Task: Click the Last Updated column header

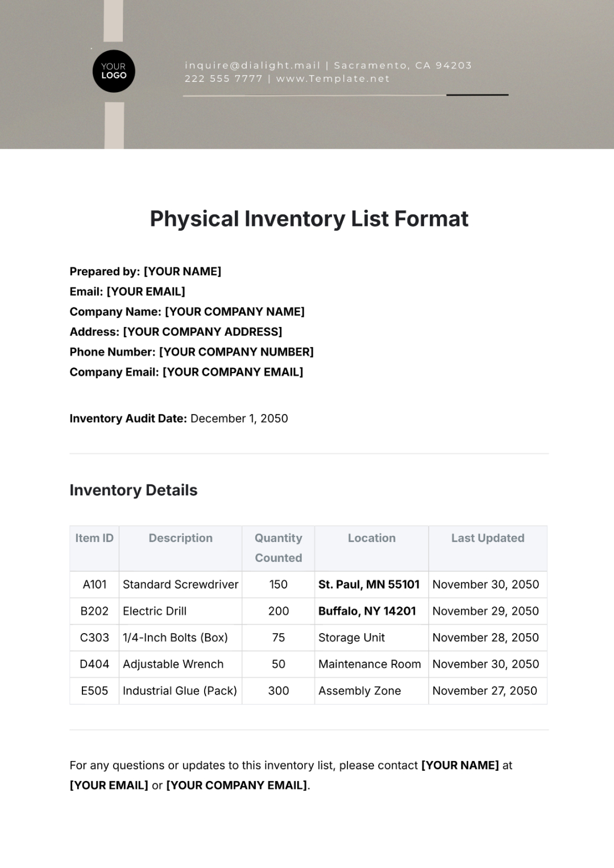Action: point(487,538)
